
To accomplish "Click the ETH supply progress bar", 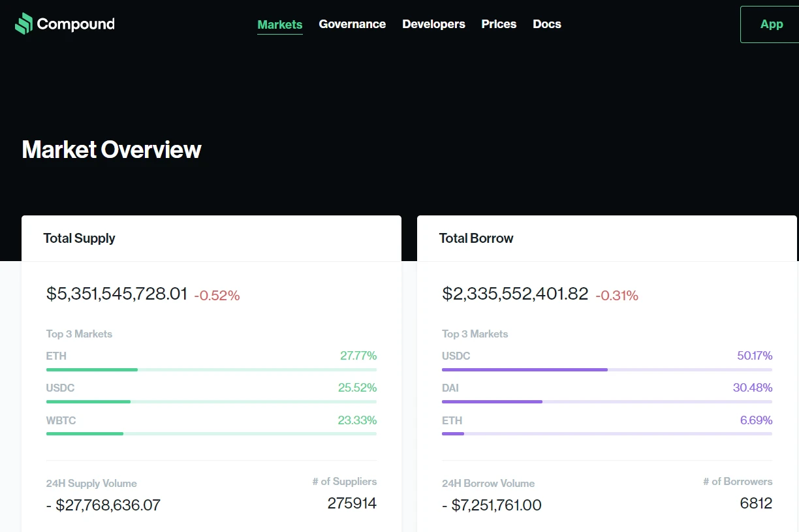I will (x=211, y=369).
